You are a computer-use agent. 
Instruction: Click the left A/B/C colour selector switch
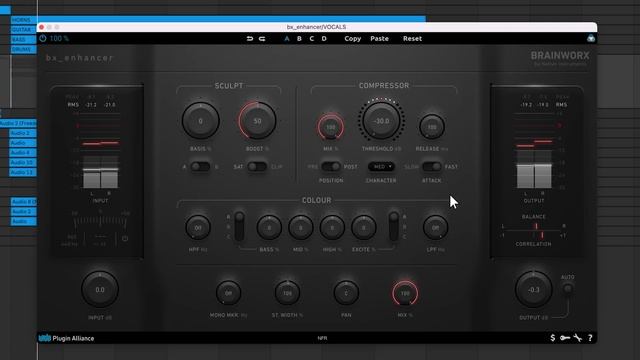[240, 227]
